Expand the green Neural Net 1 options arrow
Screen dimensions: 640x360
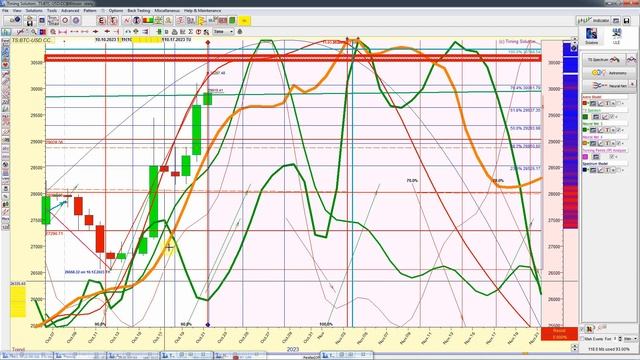[x=623, y=130]
